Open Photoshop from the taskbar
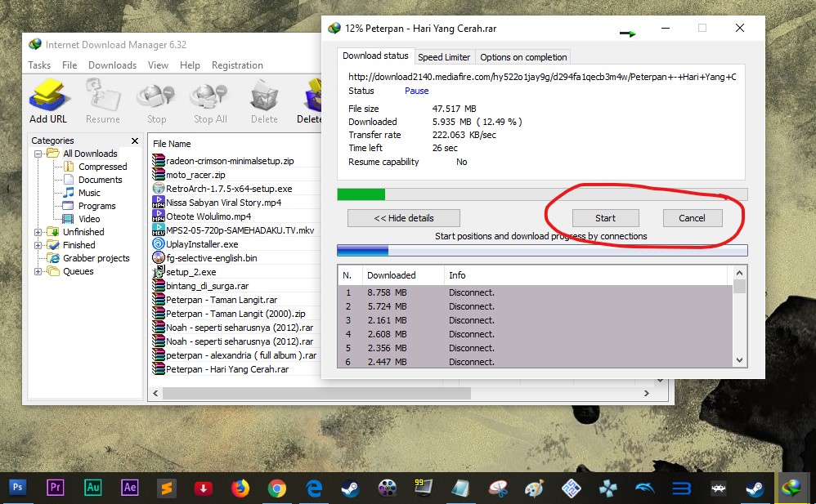The width and height of the screenshot is (816, 504). 17,488
